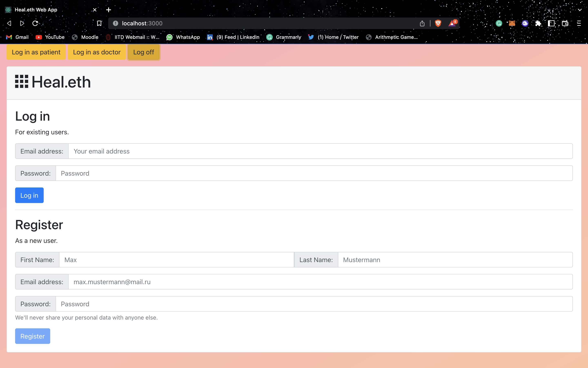Image resolution: width=588 pixels, height=368 pixels.
Task: Focus the login Email address field
Action: pyautogui.click(x=321, y=151)
